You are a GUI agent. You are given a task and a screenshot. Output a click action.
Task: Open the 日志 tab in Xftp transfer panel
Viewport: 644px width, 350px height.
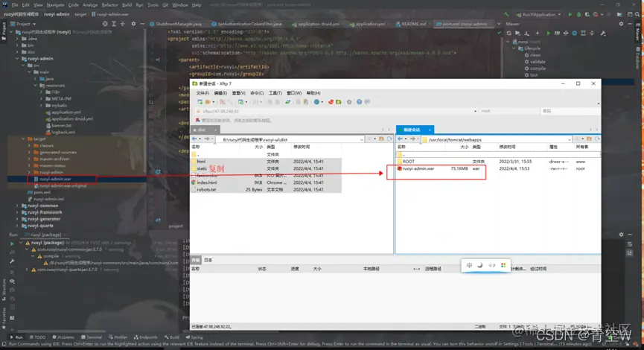click(x=208, y=260)
